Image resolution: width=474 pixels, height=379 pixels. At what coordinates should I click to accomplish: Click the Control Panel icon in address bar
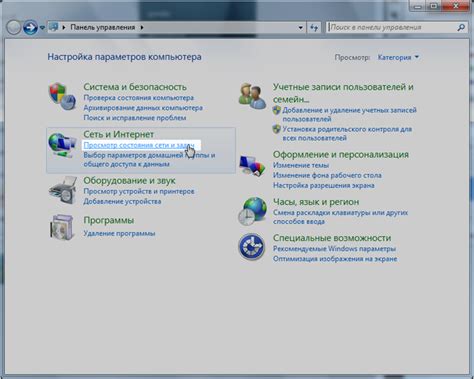53,27
